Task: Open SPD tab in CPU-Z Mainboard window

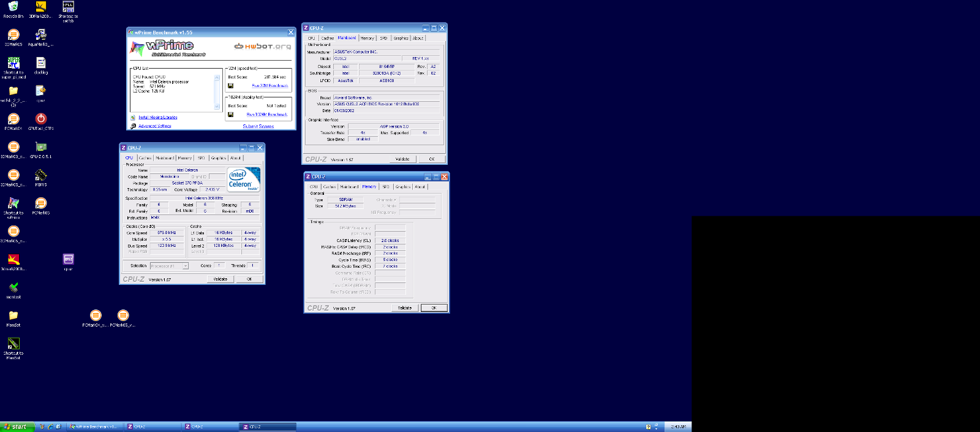Action: coord(383,38)
